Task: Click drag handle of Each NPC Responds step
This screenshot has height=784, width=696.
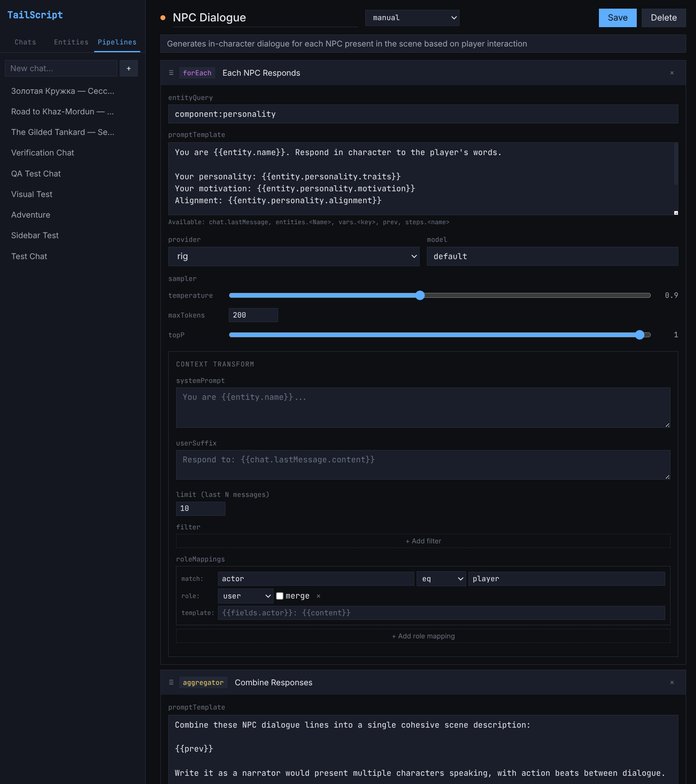Action: click(x=171, y=73)
